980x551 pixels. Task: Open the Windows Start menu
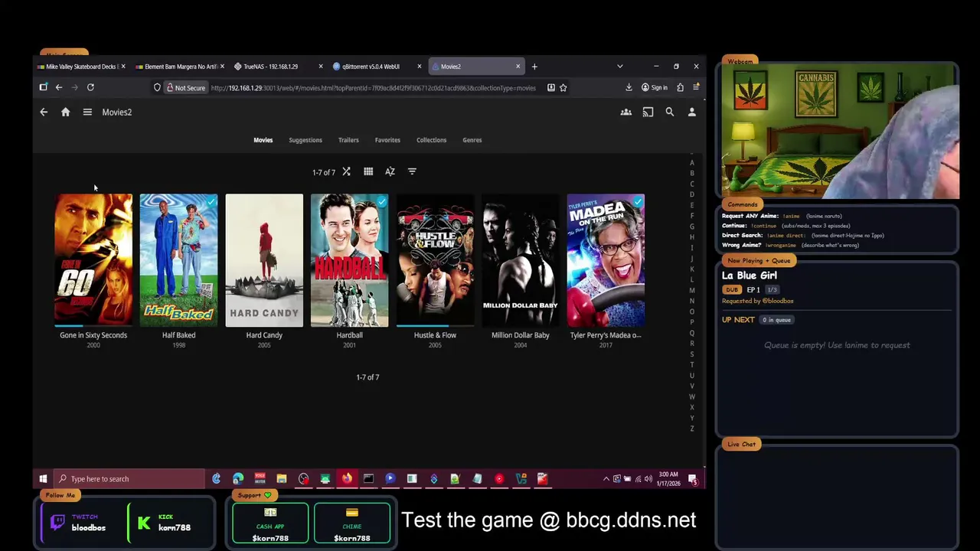(43, 479)
